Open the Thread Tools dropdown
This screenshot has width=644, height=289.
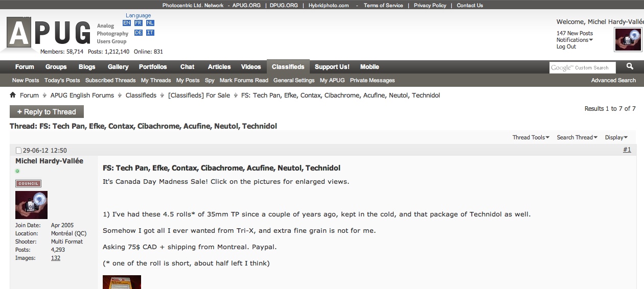(531, 137)
